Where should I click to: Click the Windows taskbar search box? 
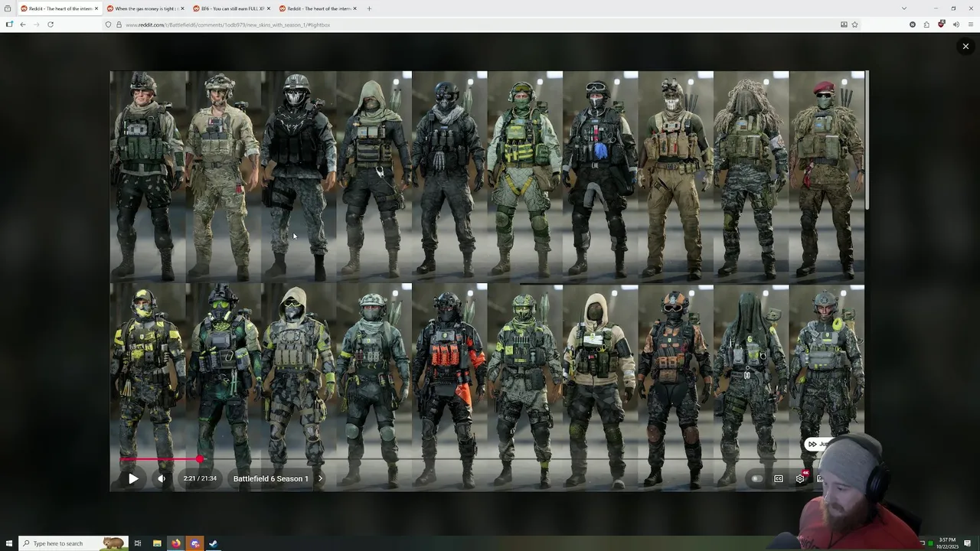coord(73,543)
